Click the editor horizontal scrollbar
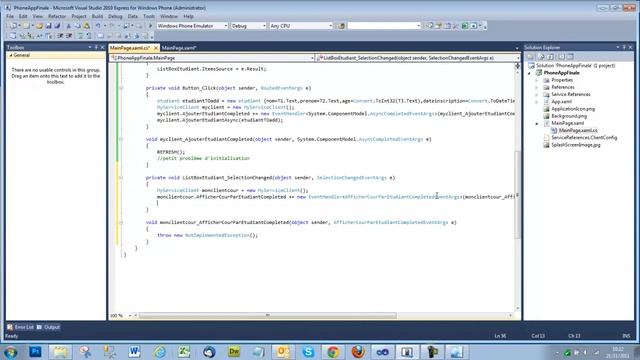The image size is (640, 360). 267,316
